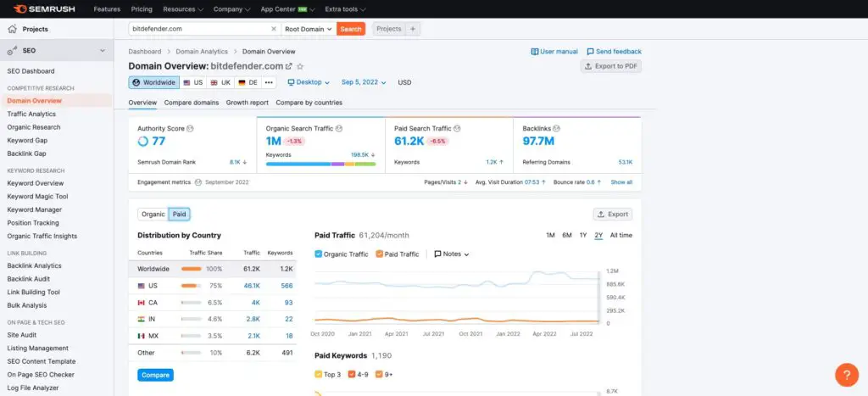Switch distribution view to Paid
Image resolution: width=868 pixels, height=396 pixels.
coord(180,215)
